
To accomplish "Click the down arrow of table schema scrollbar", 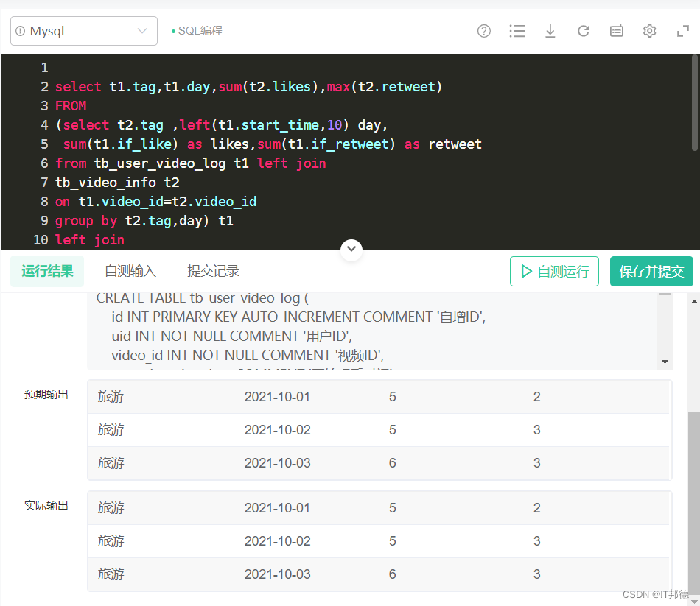I will pyautogui.click(x=665, y=362).
